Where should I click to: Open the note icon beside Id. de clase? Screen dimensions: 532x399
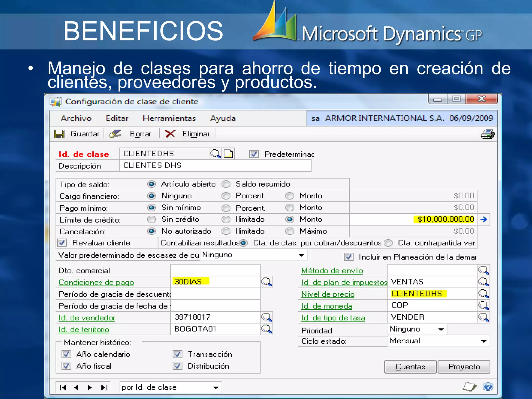(228, 154)
